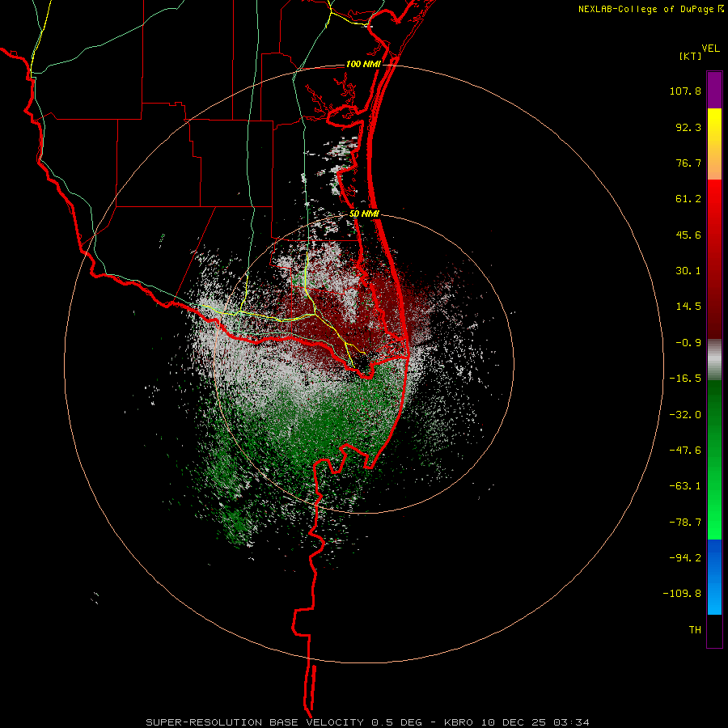The image size is (728, 728).
Task: Click the -94.2 velocity scale value
Action: coord(685,557)
